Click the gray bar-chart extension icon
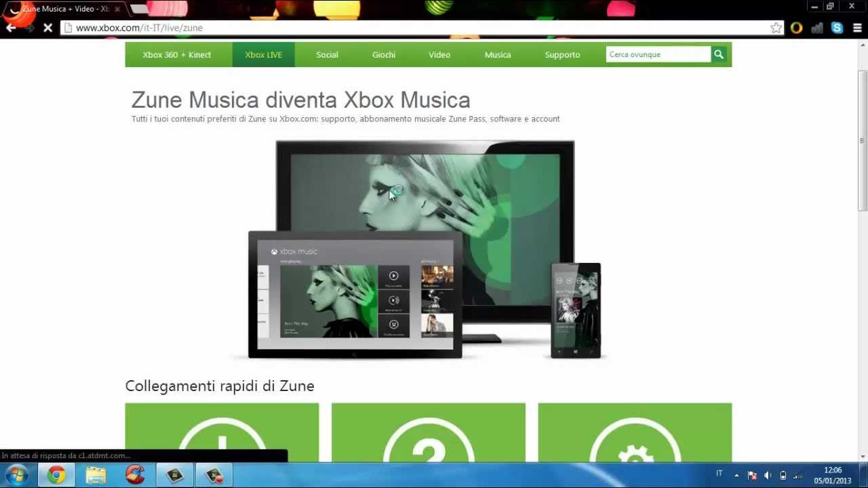The width and height of the screenshot is (868, 488). (x=817, y=28)
